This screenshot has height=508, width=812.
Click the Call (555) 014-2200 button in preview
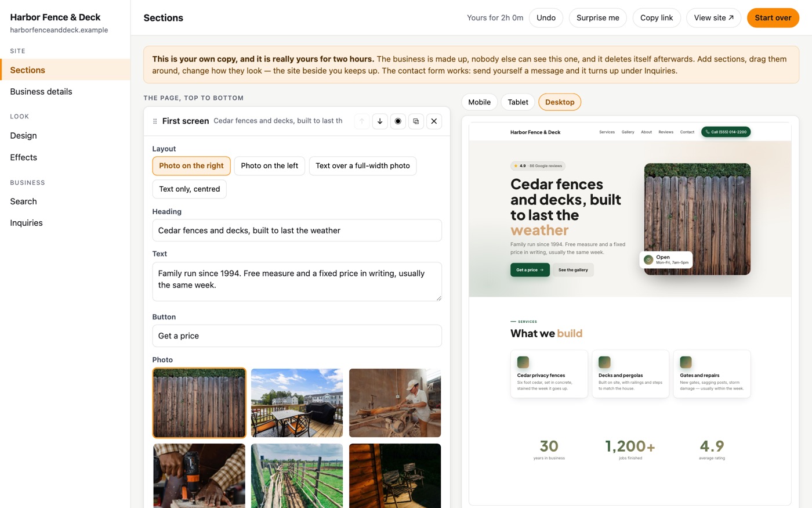tap(726, 132)
